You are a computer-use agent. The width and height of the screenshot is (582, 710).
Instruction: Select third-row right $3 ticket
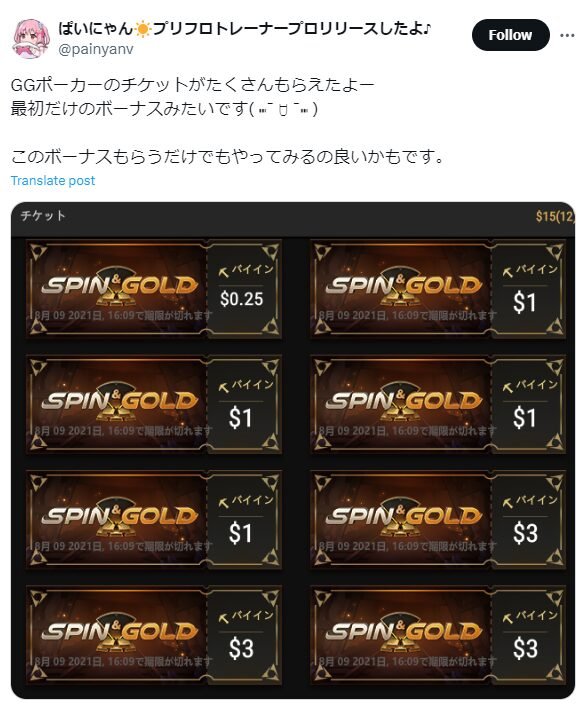pos(438,520)
